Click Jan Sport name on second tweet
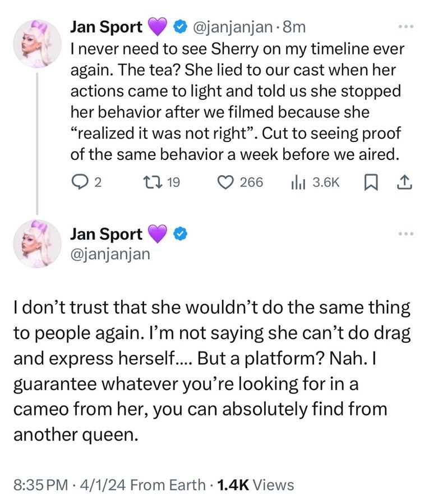 pos(106,234)
